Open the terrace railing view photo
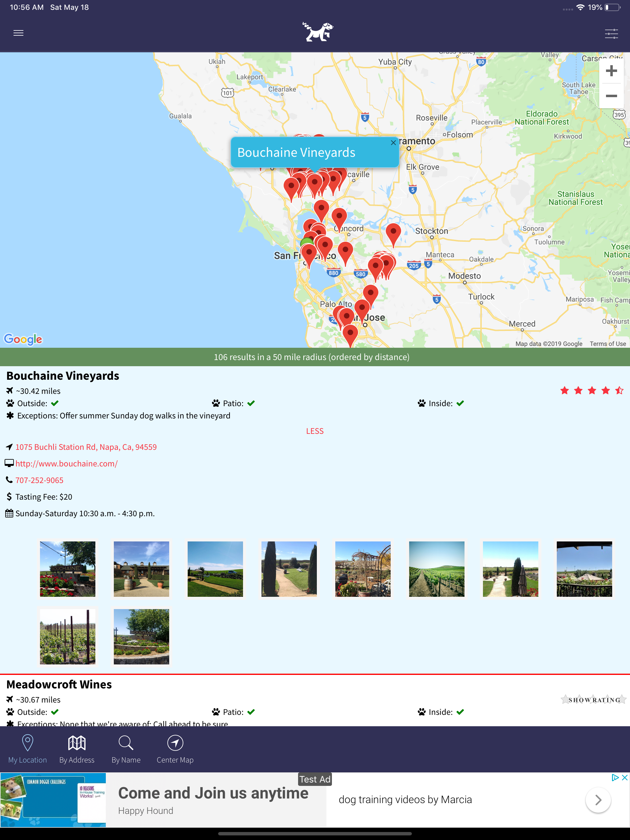This screenshot has width=630, height=840. 584,569
